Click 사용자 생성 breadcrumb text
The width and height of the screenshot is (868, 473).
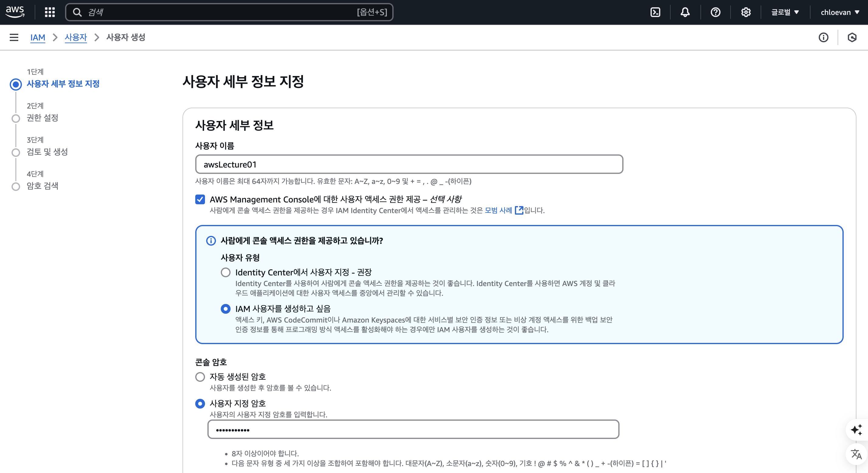(x=126, y=37)
